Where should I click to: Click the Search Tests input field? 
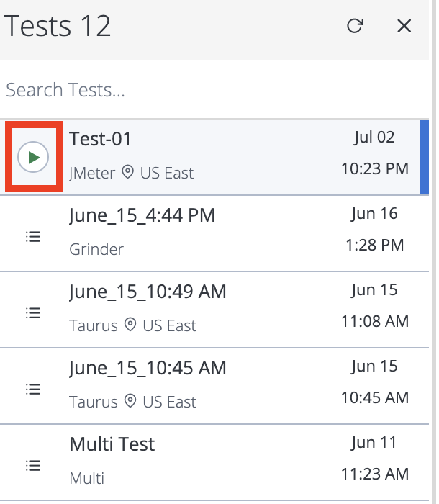[x=214, y=90]
